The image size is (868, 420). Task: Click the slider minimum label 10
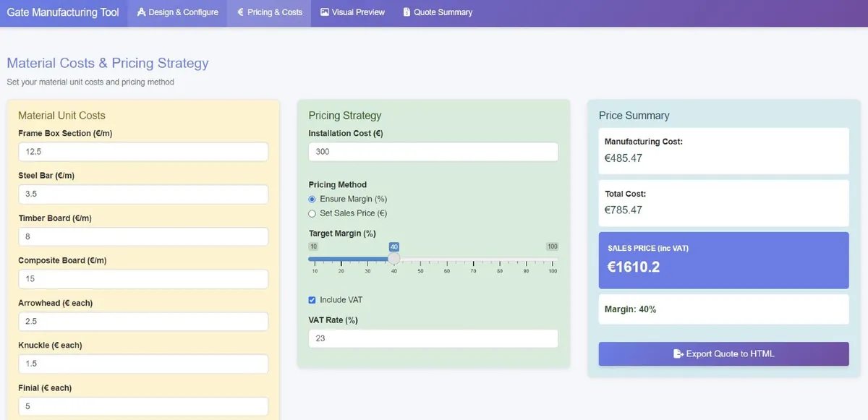click(x=313, y=247)
